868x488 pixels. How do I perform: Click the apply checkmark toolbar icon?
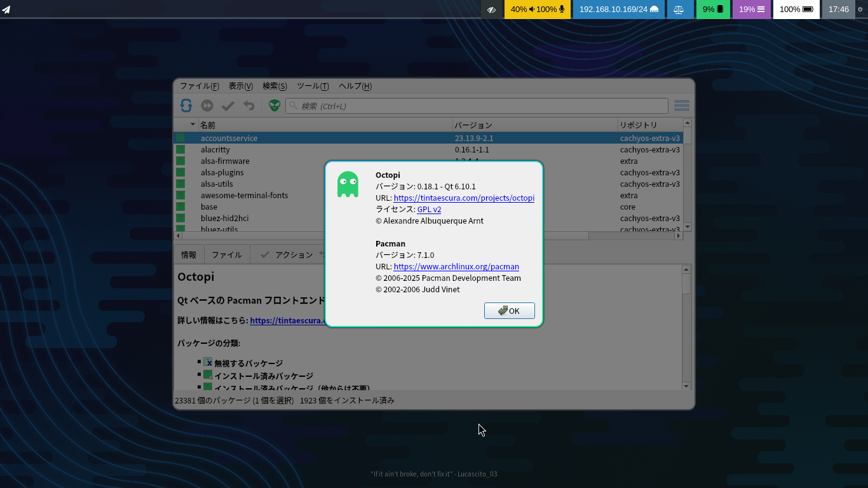pos(228,105)
